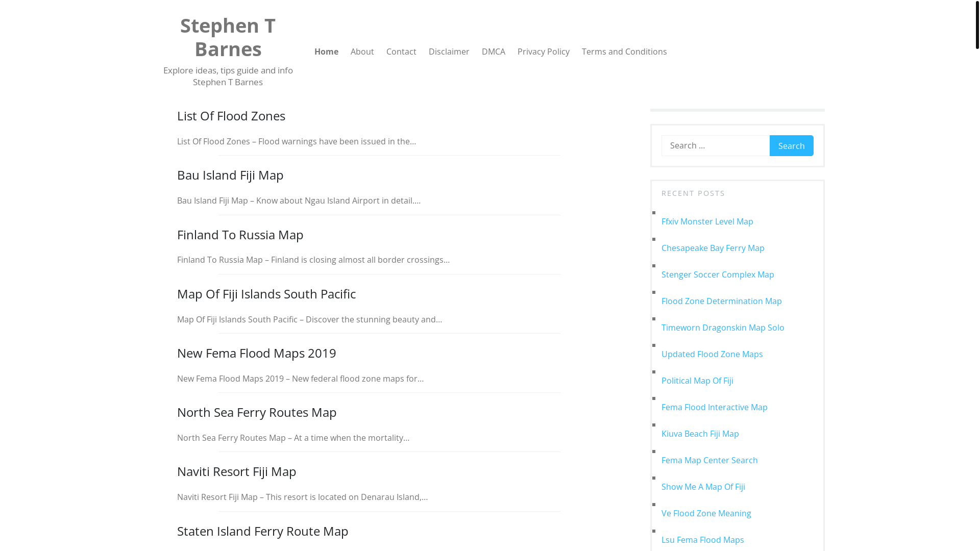980x551 pixels.
Task: Click excerpt 'New federal flood zone maps for…'
Action: point(357,379)
